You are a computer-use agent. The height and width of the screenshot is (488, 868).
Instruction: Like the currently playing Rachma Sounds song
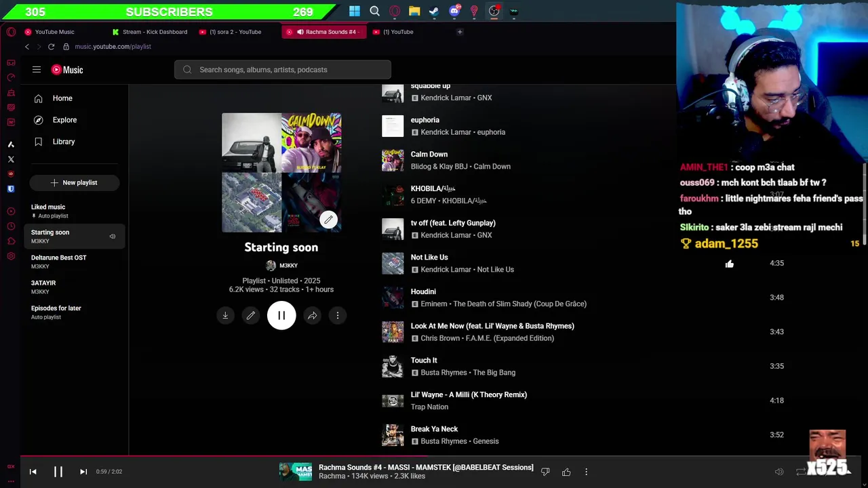pos(566,472)
